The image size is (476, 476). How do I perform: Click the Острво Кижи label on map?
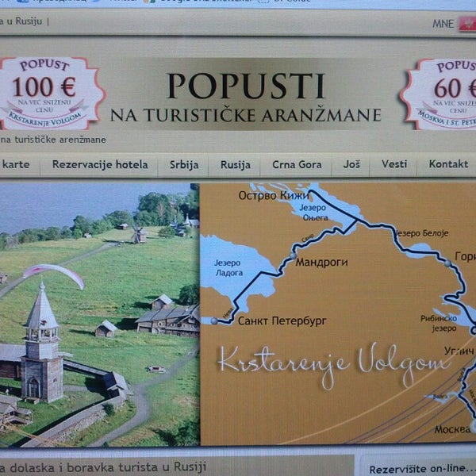[x=274, y=195]
